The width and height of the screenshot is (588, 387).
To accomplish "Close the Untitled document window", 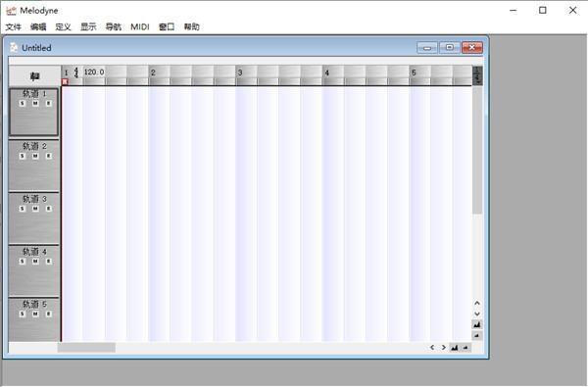I will click(x=472, y=48).
